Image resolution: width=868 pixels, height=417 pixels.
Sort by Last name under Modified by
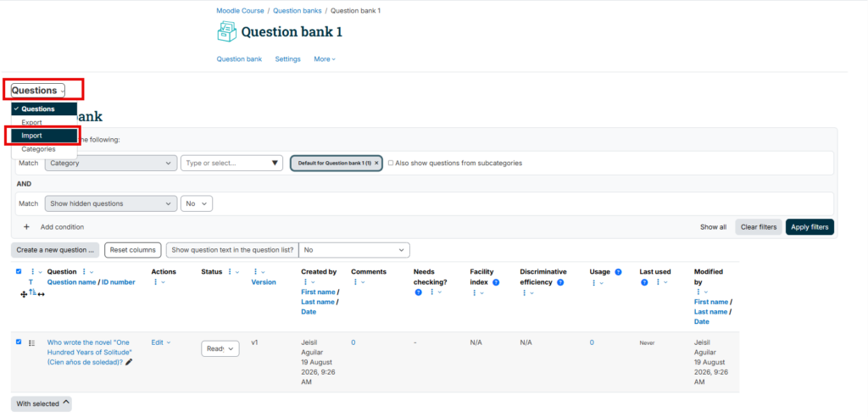(x=711, y=312)
